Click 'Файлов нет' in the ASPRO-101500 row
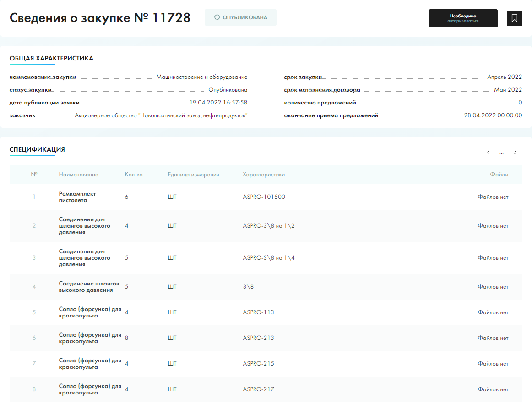The width and height of the screenshot is (532, 405). [x=493, y=197]
